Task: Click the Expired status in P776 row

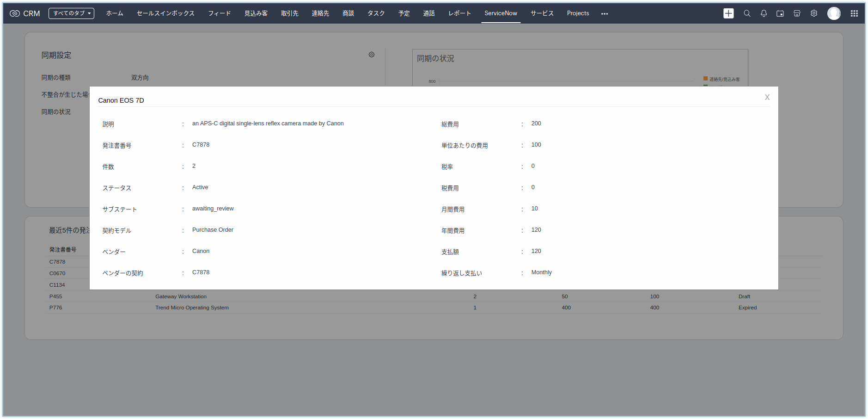Action: pos(747,308)
